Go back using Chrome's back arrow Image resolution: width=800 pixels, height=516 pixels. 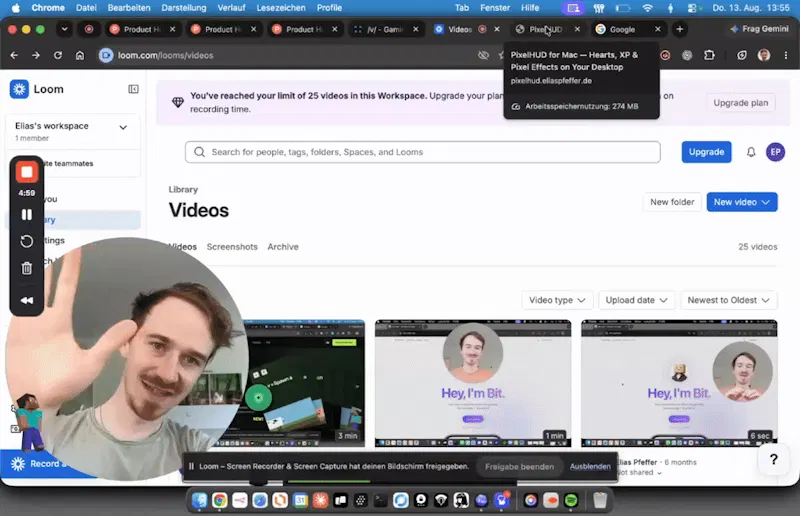14,55
